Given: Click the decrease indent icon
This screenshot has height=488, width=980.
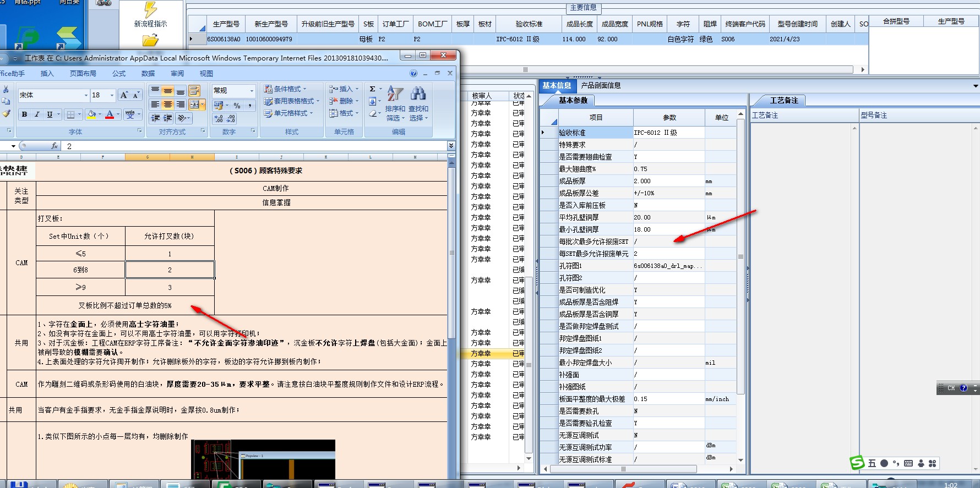Looking at the screenshot, I should click(x=155, y=118).
